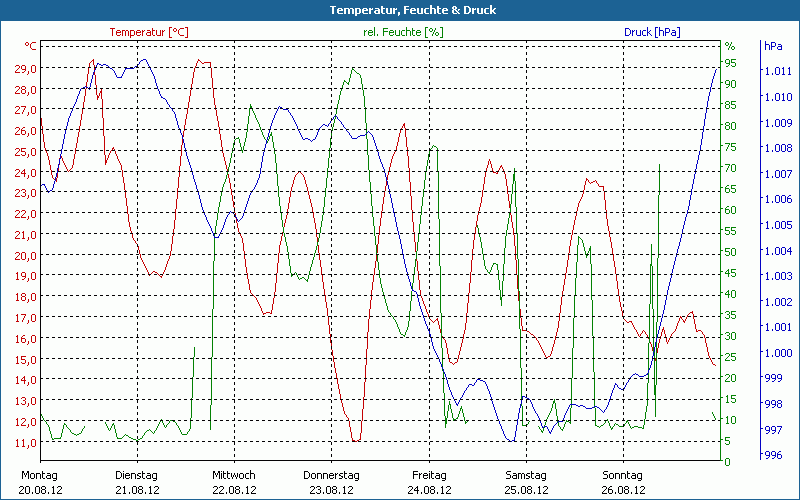Click the 'Samstag' day label
800x500 pixels.
click(526, 476)
